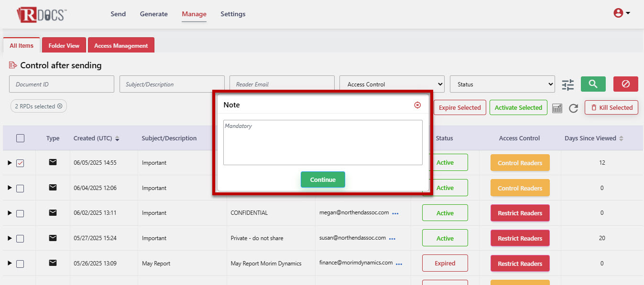Click the refresh list icon
This screenshot has height=285, width=644.
(x=573, y=108)
